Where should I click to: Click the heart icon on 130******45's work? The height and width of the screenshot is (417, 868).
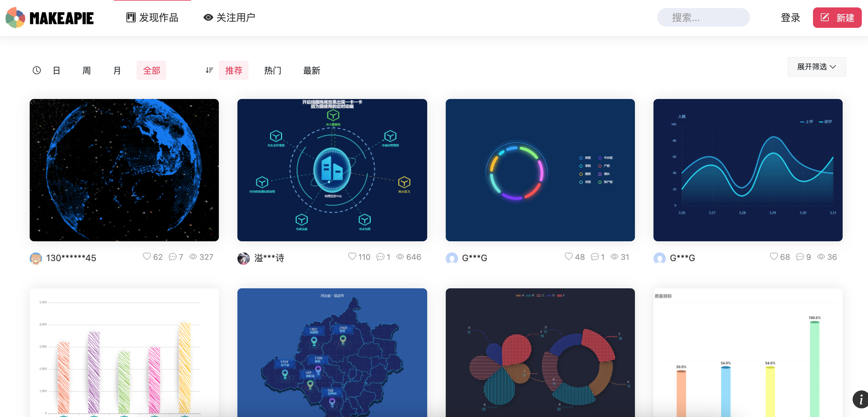(147, 256)
